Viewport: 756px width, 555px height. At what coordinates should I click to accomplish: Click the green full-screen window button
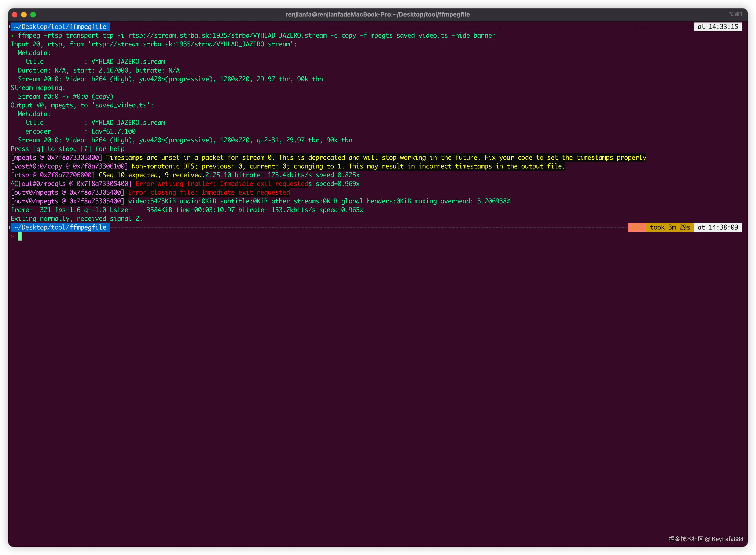(x=33, y=14)
